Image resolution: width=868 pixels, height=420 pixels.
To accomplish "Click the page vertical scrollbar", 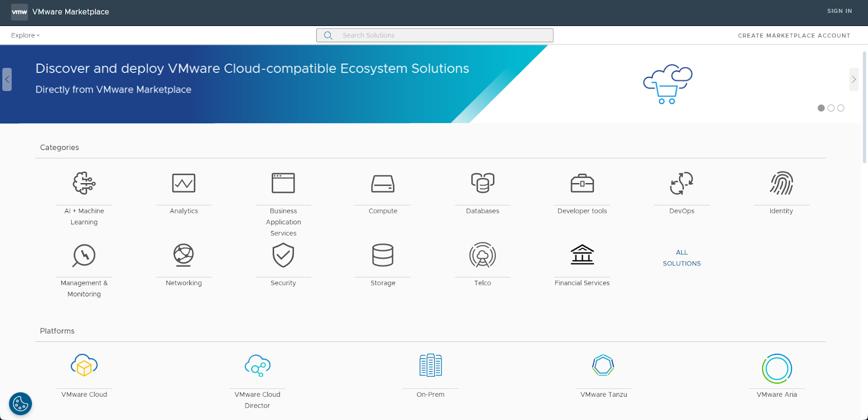I will (x=865, y=107).
